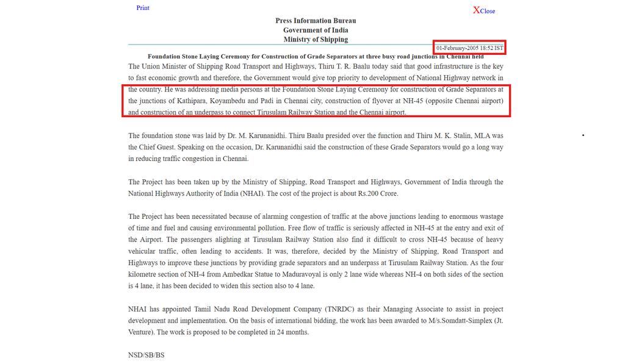
Task: Click the text 'widen this section also to 4 lane'
Action: (264, 286)
